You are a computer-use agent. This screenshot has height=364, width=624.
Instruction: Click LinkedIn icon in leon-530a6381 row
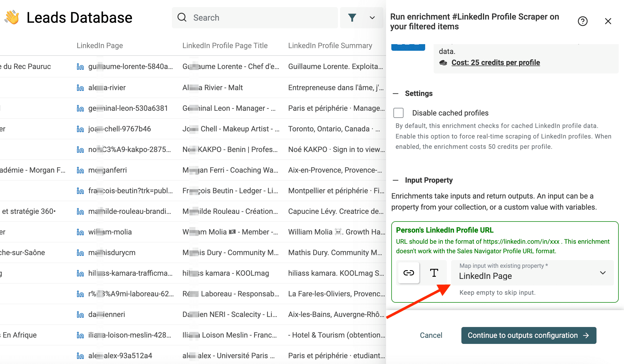[x=80, y=108]
